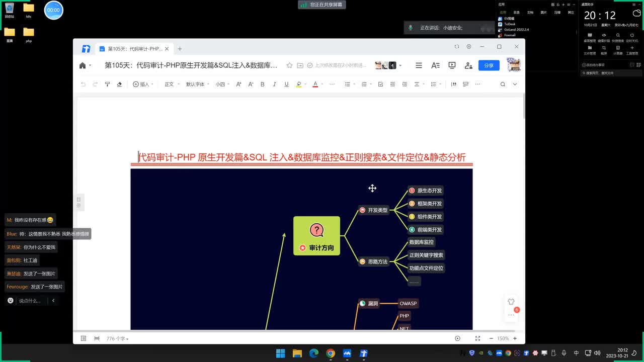Click the 截屏 screenshot tool
The width and height of the screenshot is (644, 362).
(x=604, y=50)
